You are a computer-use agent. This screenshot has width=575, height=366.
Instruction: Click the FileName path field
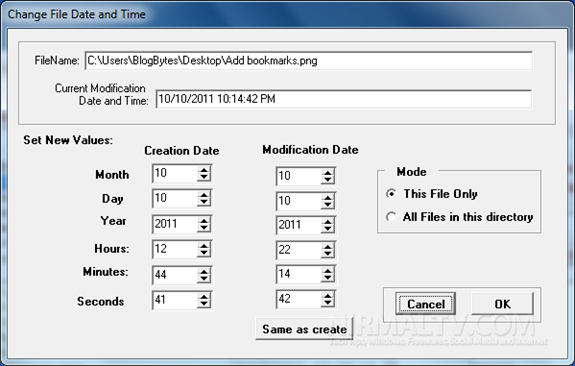coord(308,61)
